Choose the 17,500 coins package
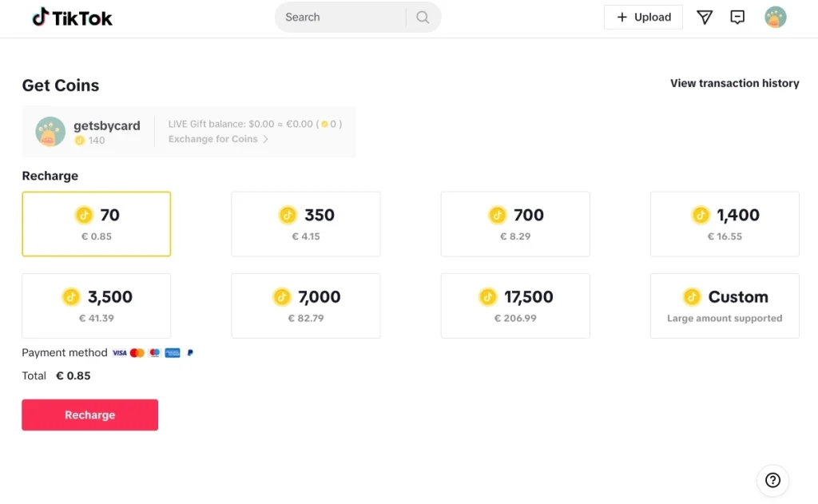The height and width of the screenshot is (504, 818). pos(515,306)
